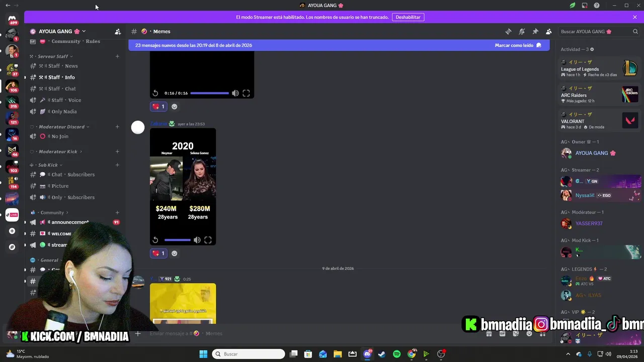
Task: Open Spotify from the taskbar
Action: [x=396, y=354]
